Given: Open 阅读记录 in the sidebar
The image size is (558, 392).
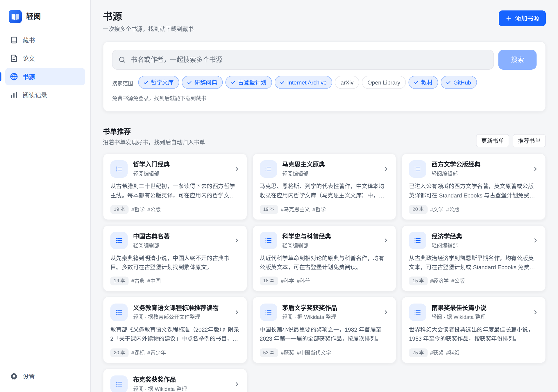Looking at the screenshot, I should (x=45, y=95).
